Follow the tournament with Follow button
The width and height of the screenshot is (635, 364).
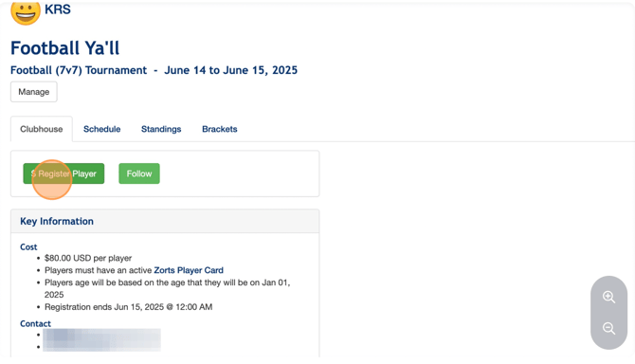(139, 173)
